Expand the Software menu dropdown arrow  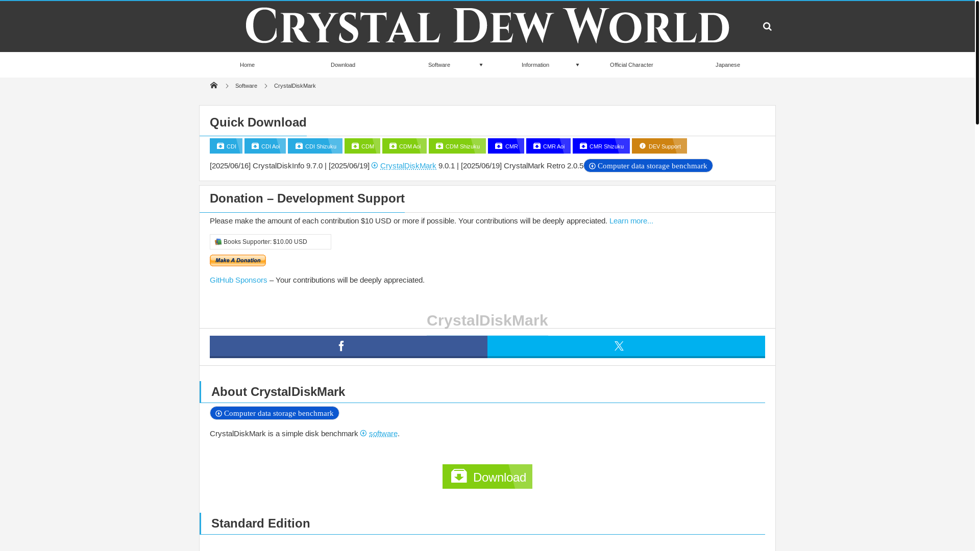click(x=481, y=65)
